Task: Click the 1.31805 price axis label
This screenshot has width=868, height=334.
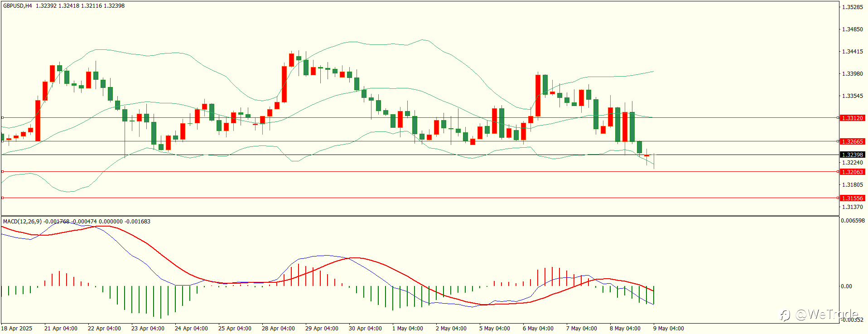Action: 852,184
